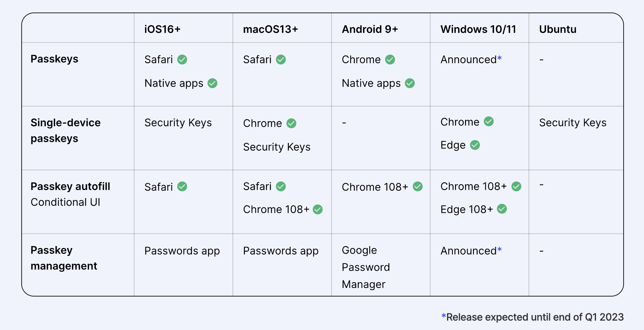The image size is (644, 330).
Task: Click green checkmark next to iOS Passkeys Safari
Action: click(x=182, y=59)
